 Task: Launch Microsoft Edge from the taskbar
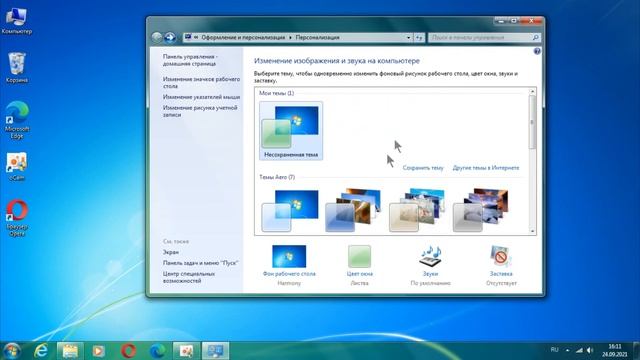click(x=158, y=351)
